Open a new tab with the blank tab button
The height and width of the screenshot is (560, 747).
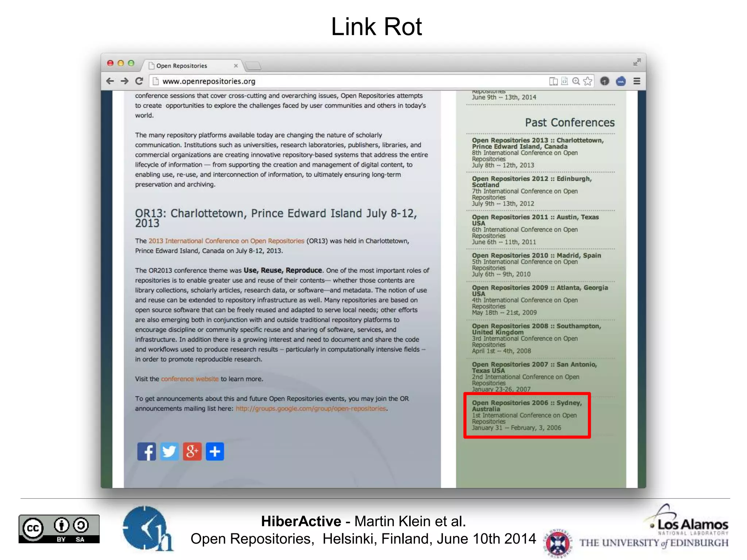253,66
